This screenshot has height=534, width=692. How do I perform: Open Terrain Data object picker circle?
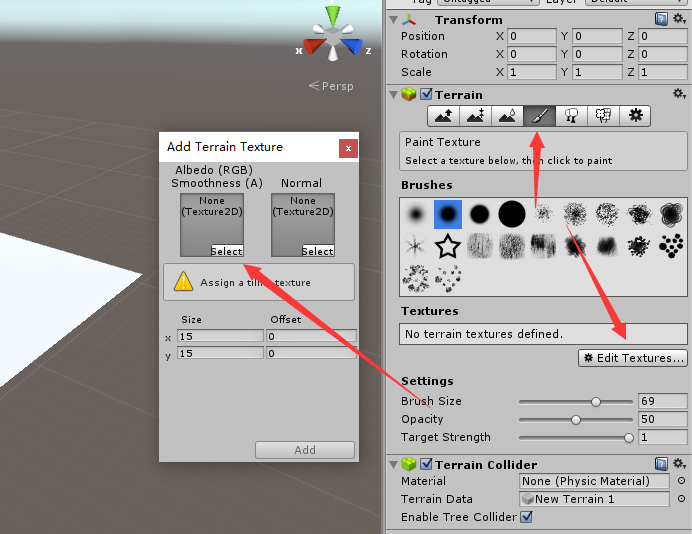[x=681, y=499]
